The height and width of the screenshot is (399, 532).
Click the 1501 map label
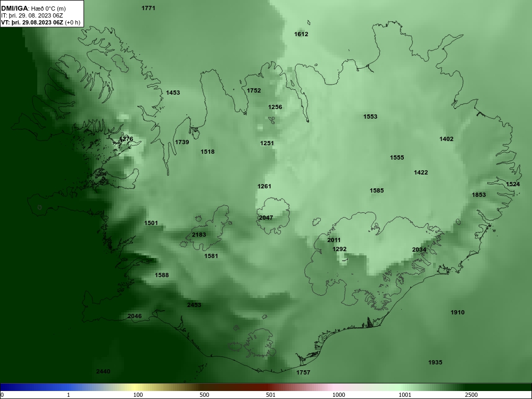click(x=151, y=223)
